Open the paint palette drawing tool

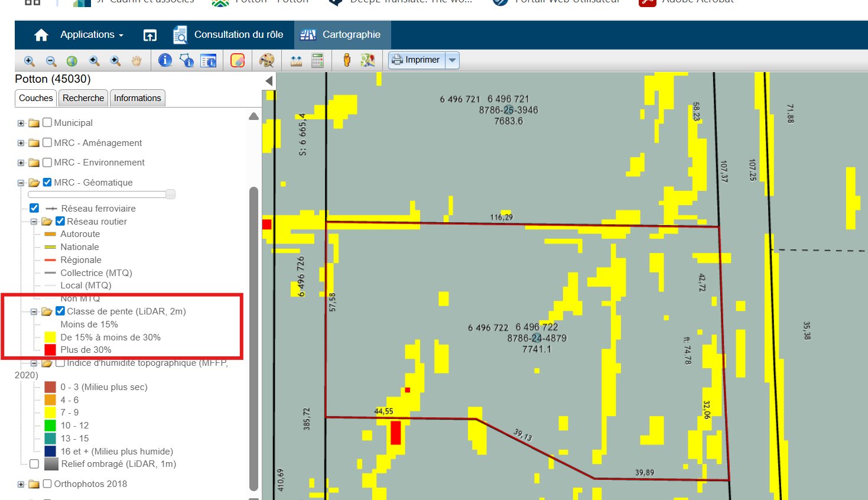click(267, 60)
